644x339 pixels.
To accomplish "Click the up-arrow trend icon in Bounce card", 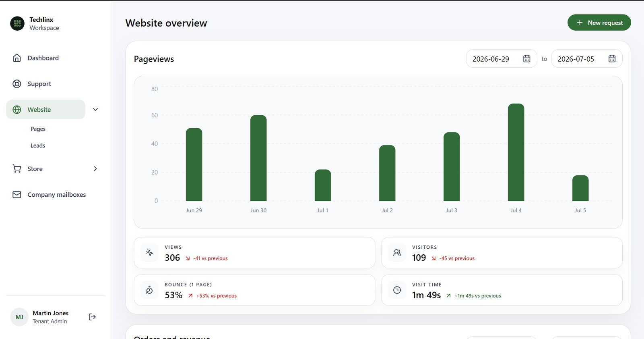I will click(x=190, y=296).
